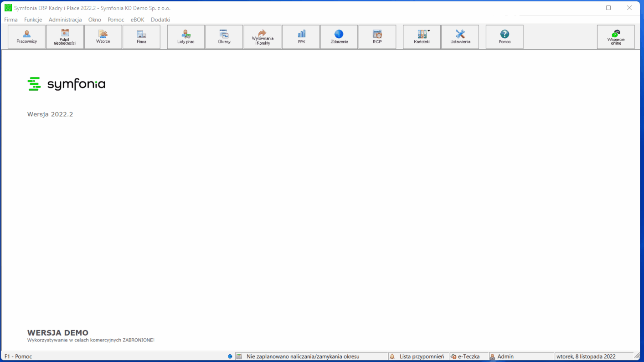Open the RCP toolbar button
The height and width of the screenshot is (362, 644).
tap(377, 37)
